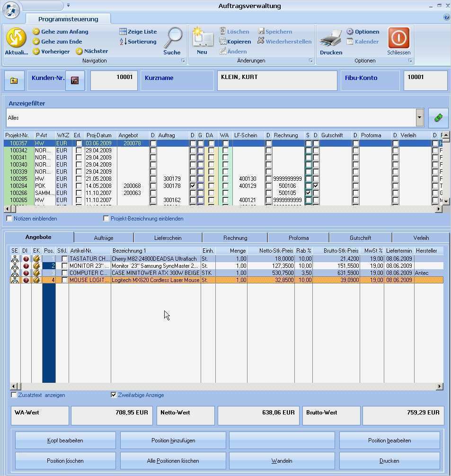The image size is (451, 476).
Task: Select the Lieferschein tab
Action: click(169, 237)
